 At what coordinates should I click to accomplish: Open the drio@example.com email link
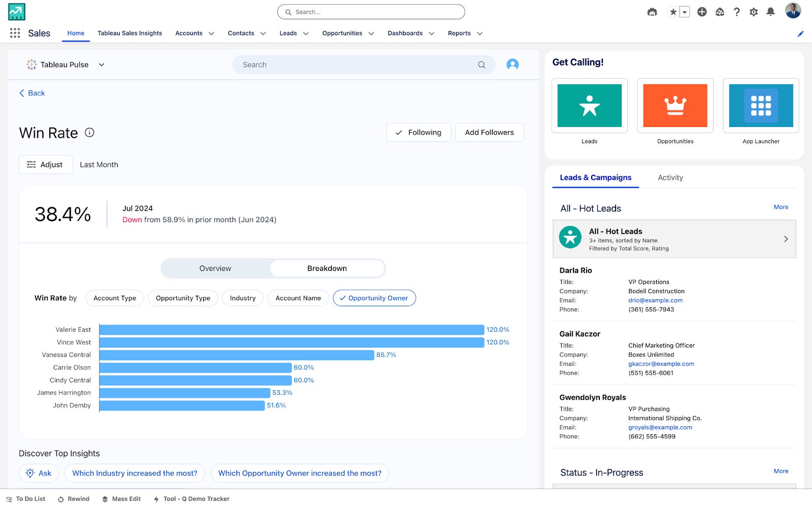click(x=655, y=300)
